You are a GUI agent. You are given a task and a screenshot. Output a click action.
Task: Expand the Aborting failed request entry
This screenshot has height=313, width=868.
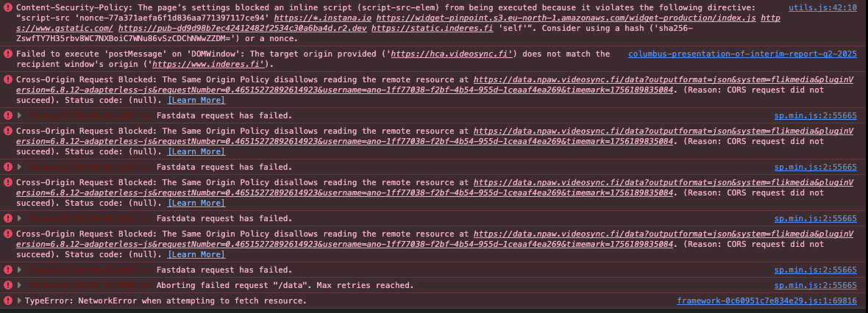[20, 285]
